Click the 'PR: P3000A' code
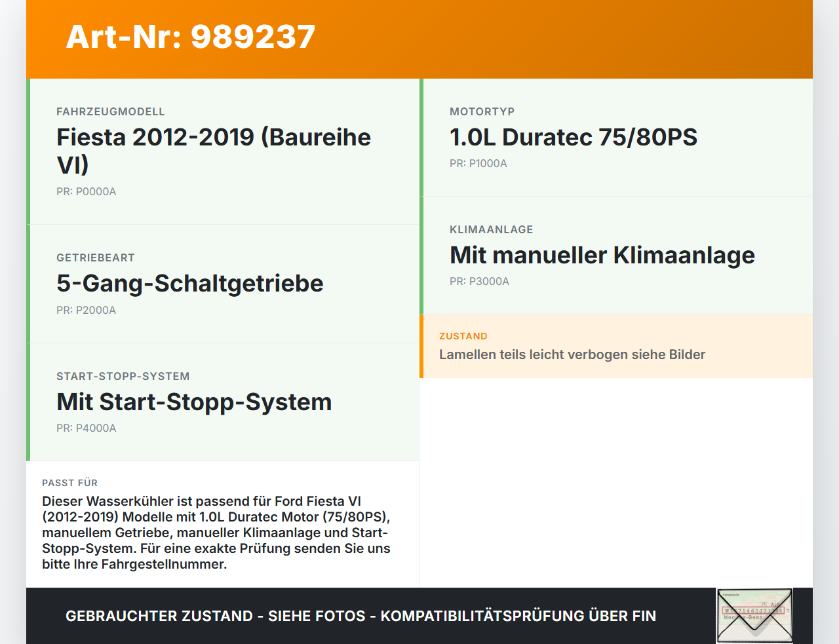The height and width of the screenshot is (644, 839). [x=480, y=282]
